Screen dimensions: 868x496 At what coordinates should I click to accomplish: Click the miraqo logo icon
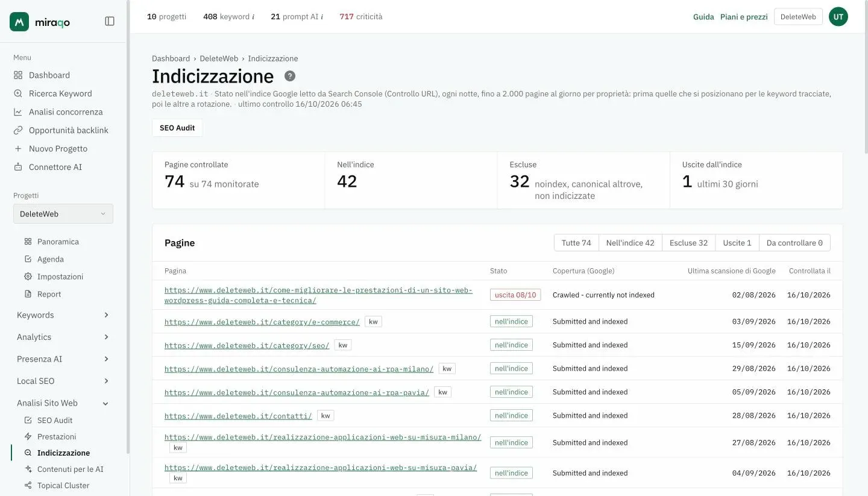tap(19, 22)
